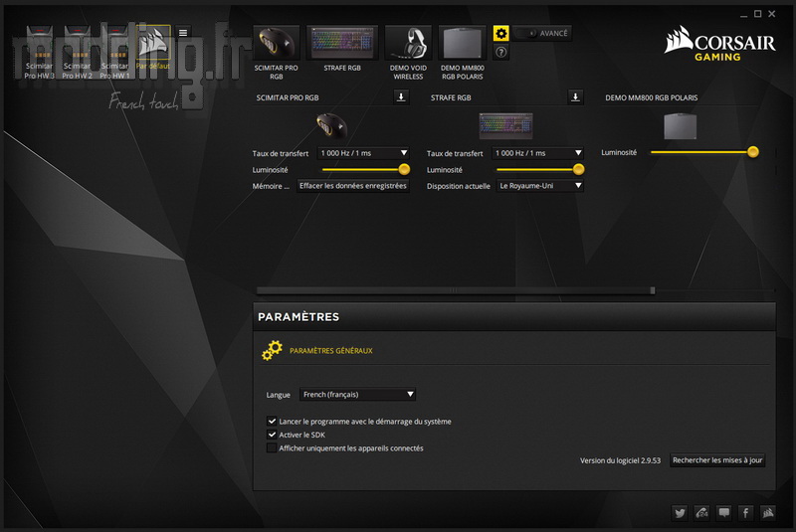Click the horizontal device list scrollbar
The image size is (796, 532).
tap(456, 290)
